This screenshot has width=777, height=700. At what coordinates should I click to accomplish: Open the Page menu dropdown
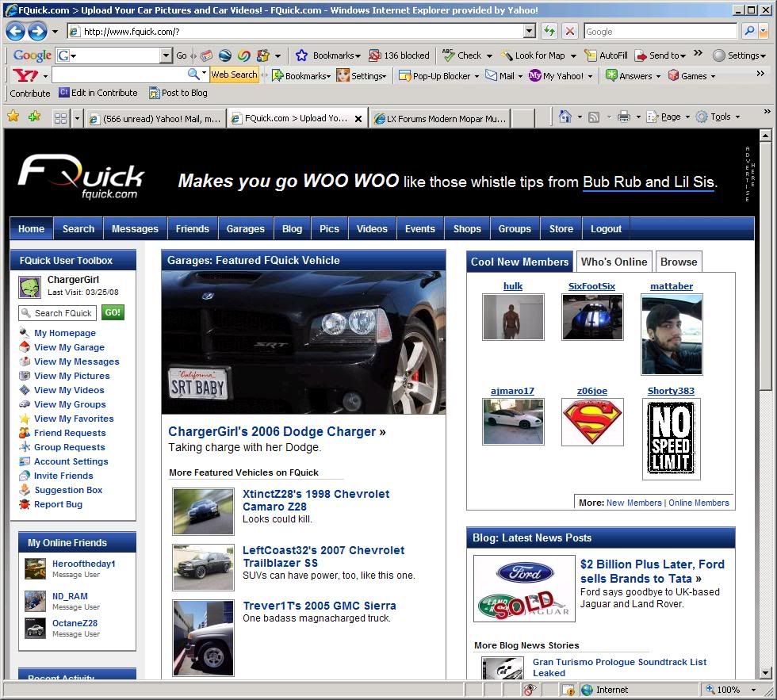tap(687, 117)
